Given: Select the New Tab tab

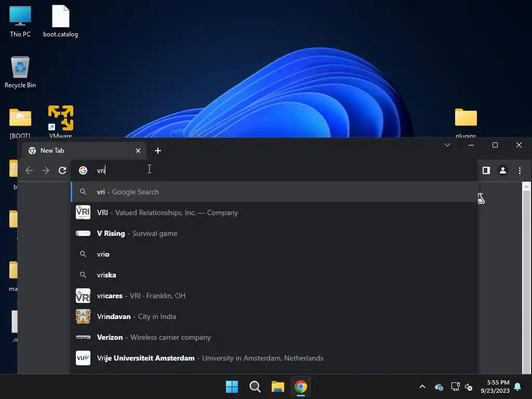Looking at the screenshot, I should [x=84, y=151].
